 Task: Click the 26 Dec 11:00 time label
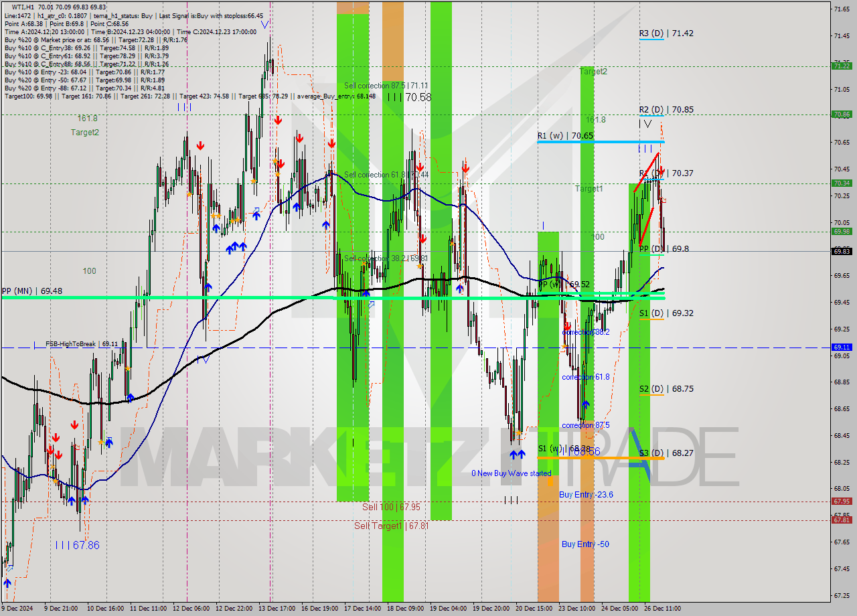coord(662,609)
